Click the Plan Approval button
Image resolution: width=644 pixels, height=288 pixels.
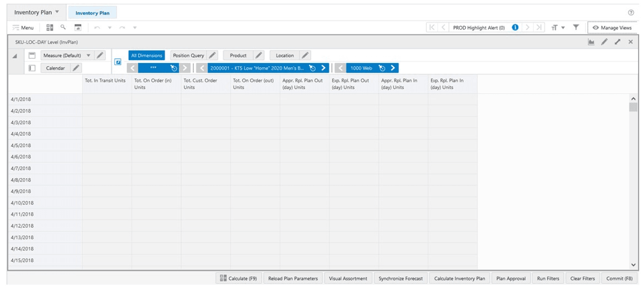pyautogui.click(x=511, y=278)
